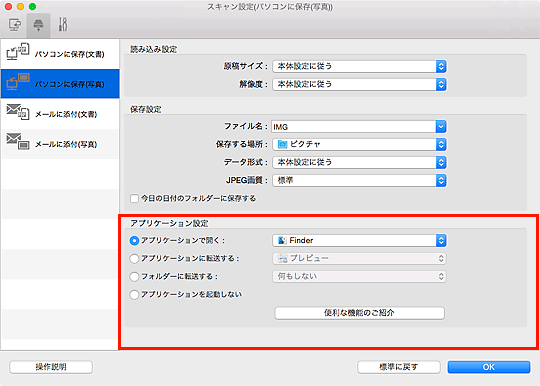This screenshot has height=386, width=540.
Task: Select アプリケーションを起動しない radio button
Action: (x=134, y=294)
